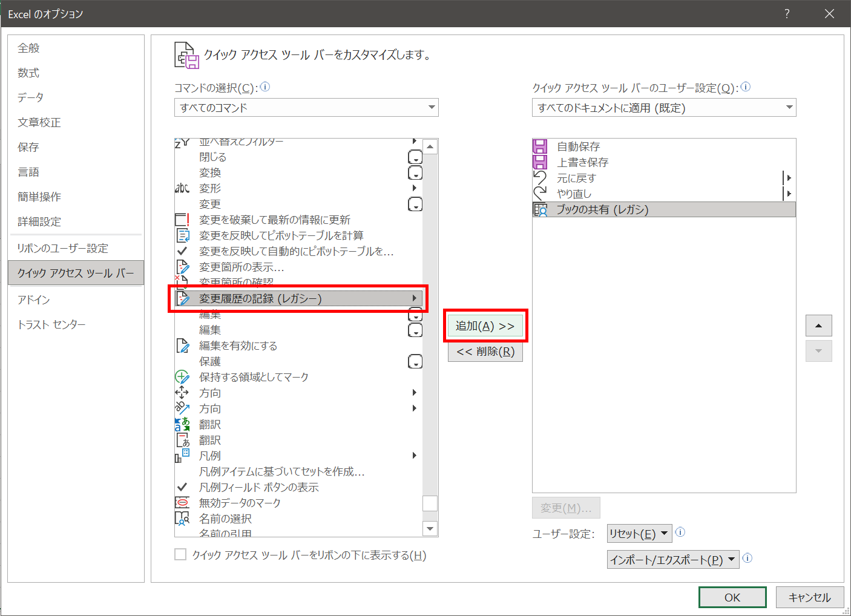Open the インポート/エクスポート(P) dropdown button
The height and width of the screenshot is (616, 851).
pos(673,560)
